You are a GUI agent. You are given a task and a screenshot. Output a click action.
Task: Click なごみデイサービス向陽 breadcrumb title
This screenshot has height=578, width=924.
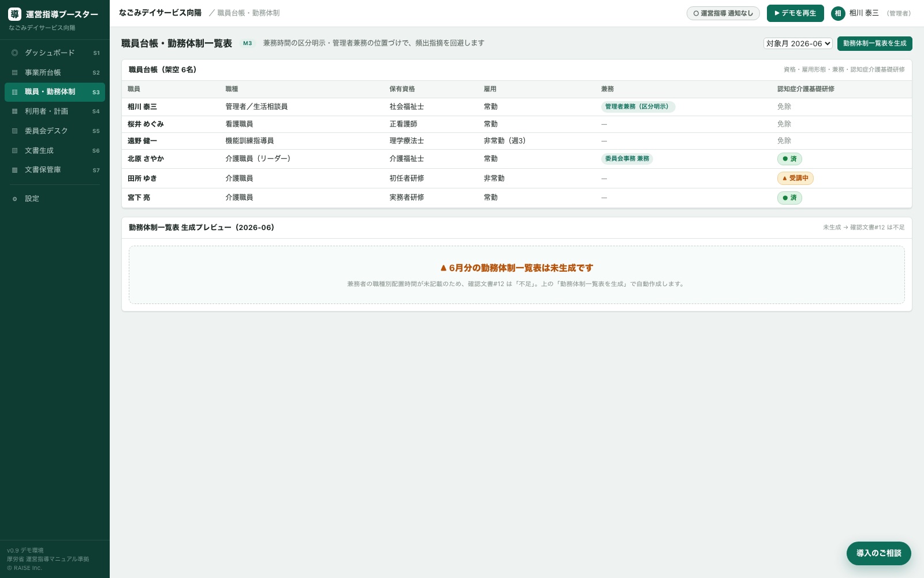coord(160,13)
